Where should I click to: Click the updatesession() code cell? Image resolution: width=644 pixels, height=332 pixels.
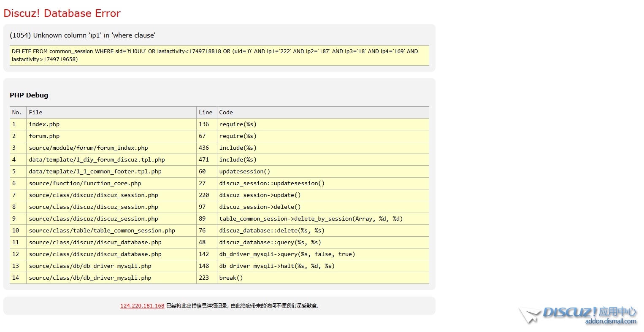coord(244,172)
